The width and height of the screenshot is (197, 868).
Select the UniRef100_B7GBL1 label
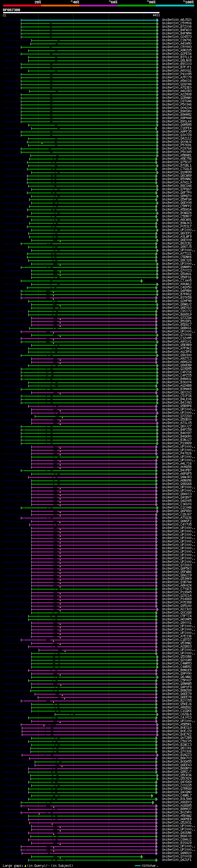click(x=177, y=165)
